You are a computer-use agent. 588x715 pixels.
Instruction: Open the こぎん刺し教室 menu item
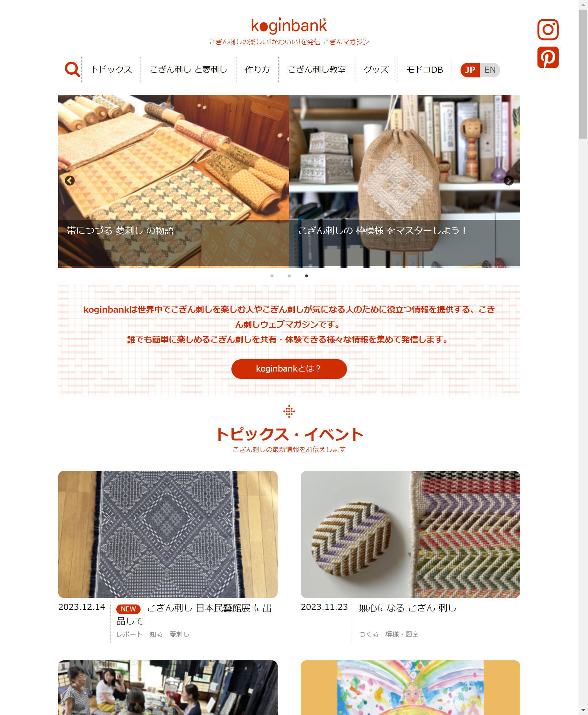[317, 70]
